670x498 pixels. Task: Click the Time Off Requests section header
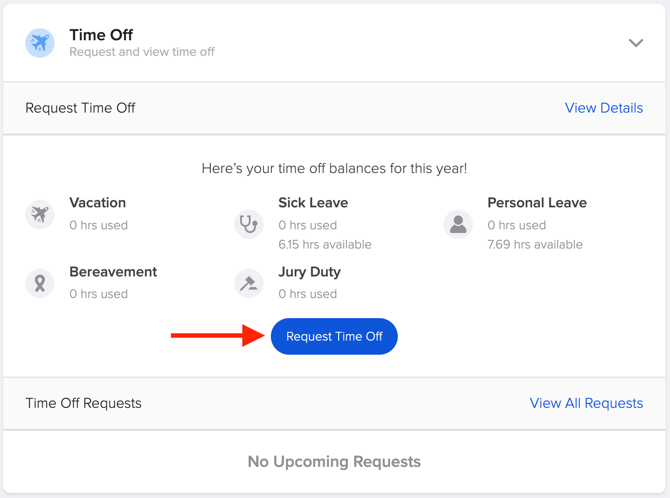83,403
